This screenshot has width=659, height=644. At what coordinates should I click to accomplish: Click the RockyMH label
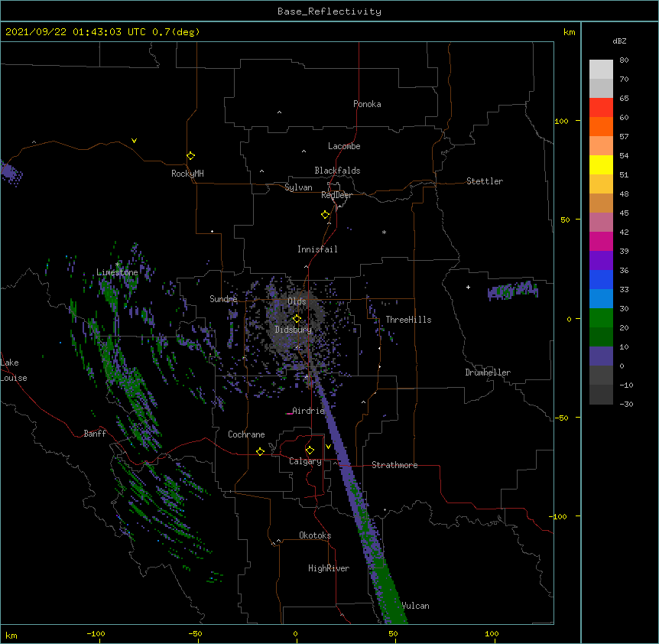pyautogui.click(x=187, y=174)
